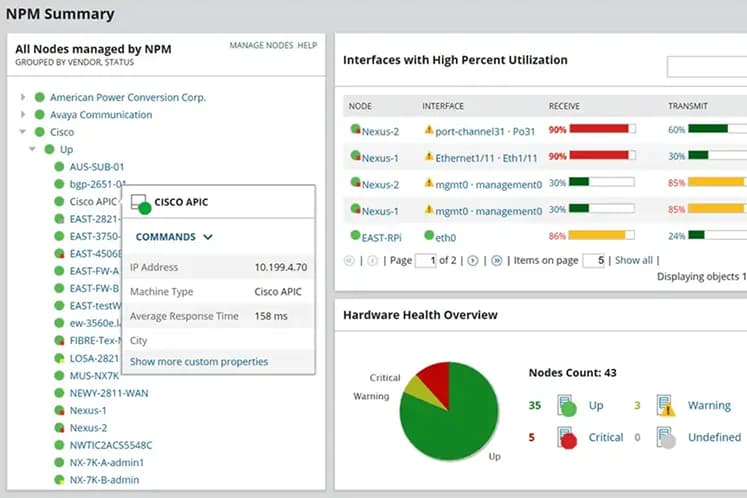Screen dimensions: 747x498
Task: Open the eth0 interface link
Action: click(x=445, y=238)
